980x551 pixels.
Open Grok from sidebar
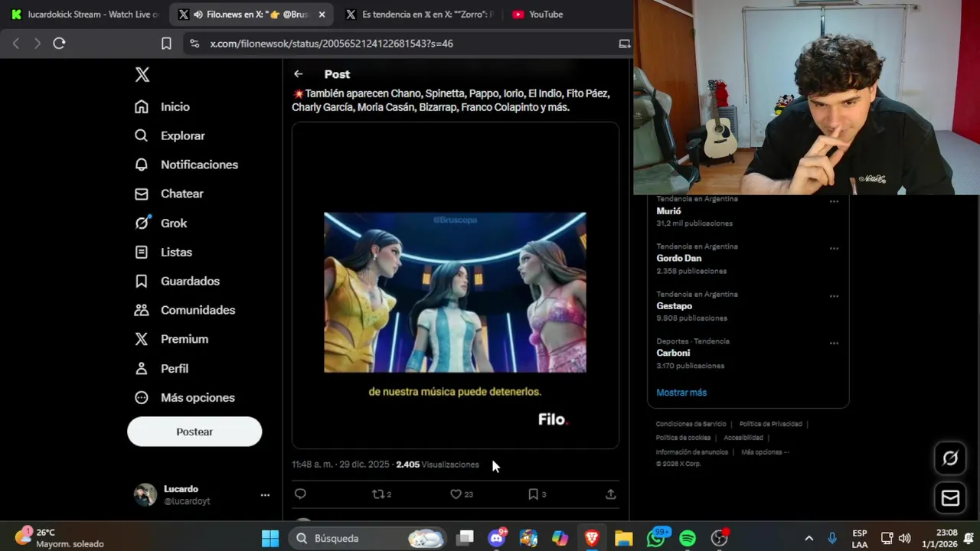tap(161, 223)
